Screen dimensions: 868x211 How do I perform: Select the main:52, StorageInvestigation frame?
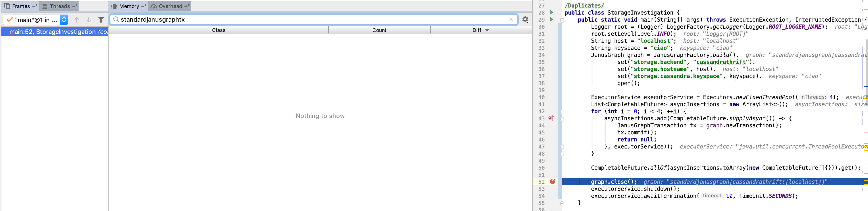point(55,32)
